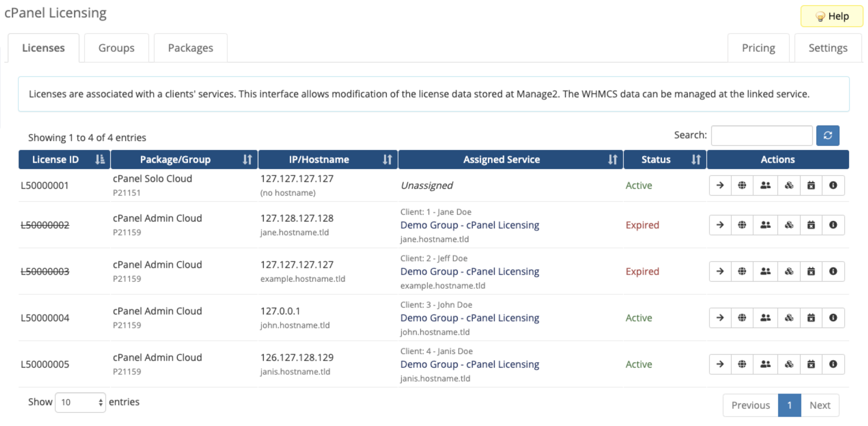This screenshot has height=426, width=868.
Task: Open John Doe's Demo Group - cPanel Licensing link
Action: (470, 318)
